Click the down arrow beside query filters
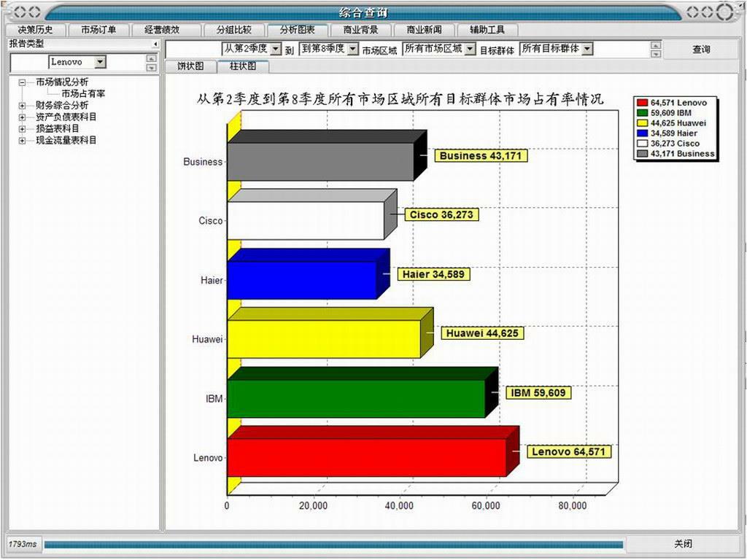747x560 pixels. pyautogui.click(x=656, y=54)
